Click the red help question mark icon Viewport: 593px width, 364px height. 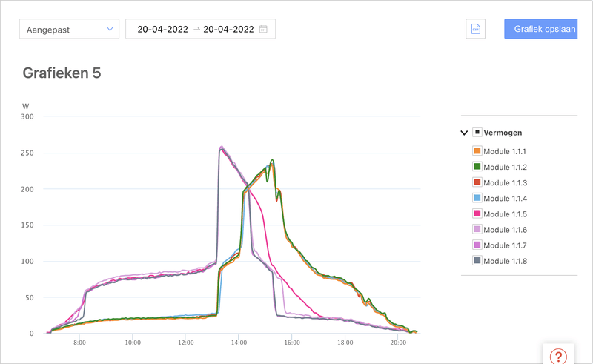coord(558,357)
